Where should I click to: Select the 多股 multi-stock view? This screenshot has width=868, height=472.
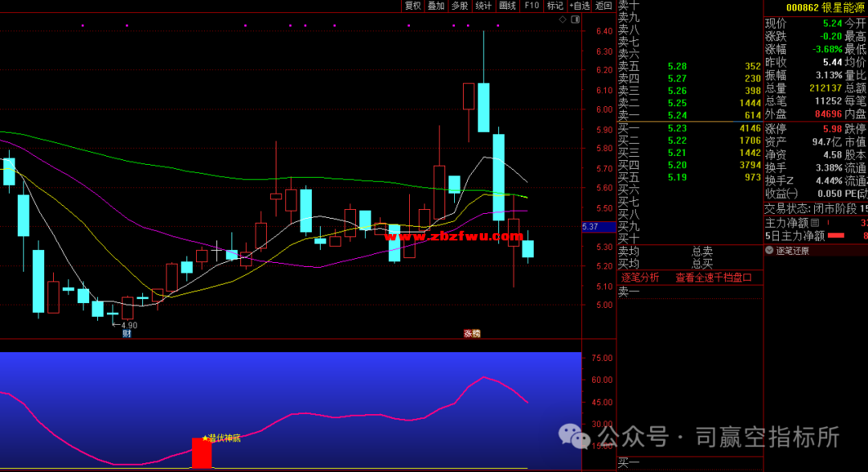[x=460, y=6]
